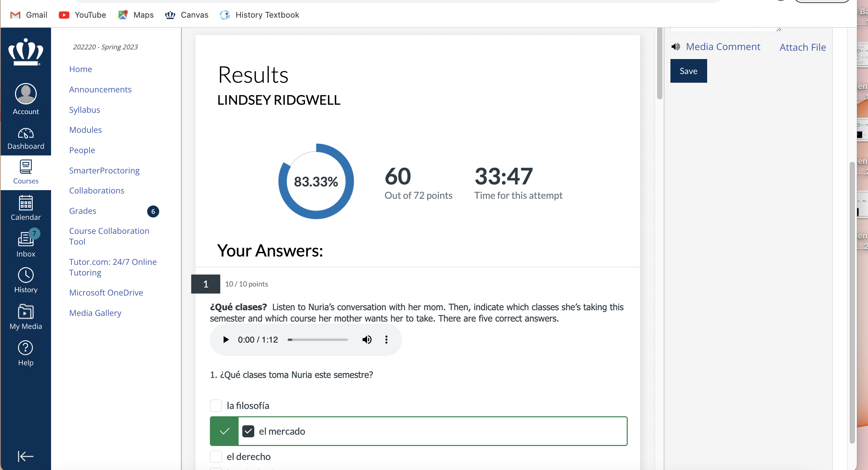This screenshot has width=868, height=470.
Task: Click the '10 / 10 points' label
Action: click(246, 284)
